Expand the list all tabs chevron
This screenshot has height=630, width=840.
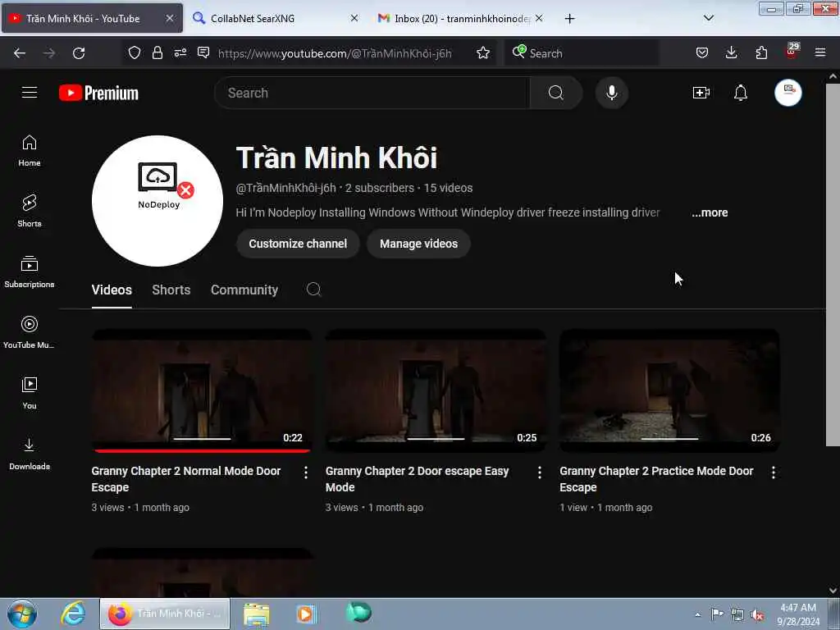coord(708,18)
